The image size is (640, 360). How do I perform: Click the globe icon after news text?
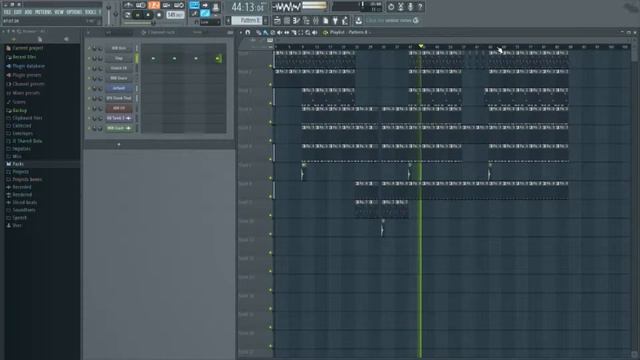tap(416, 20)
